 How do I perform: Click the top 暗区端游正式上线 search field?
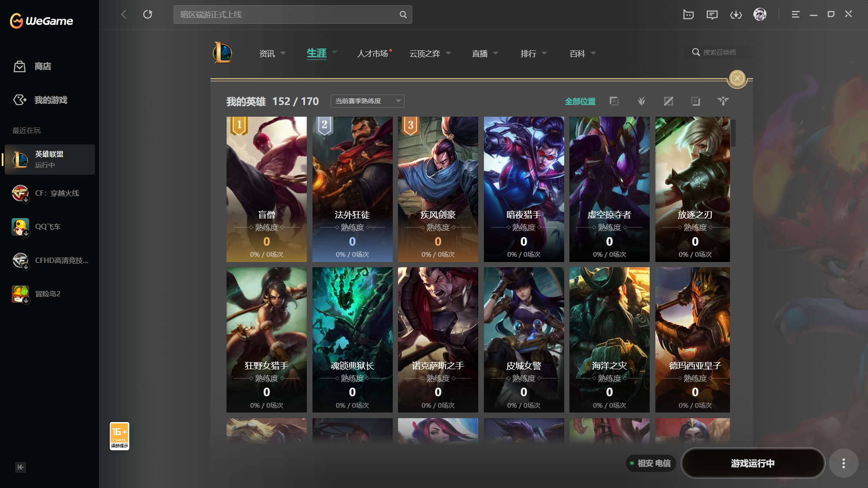pos(293,15)
